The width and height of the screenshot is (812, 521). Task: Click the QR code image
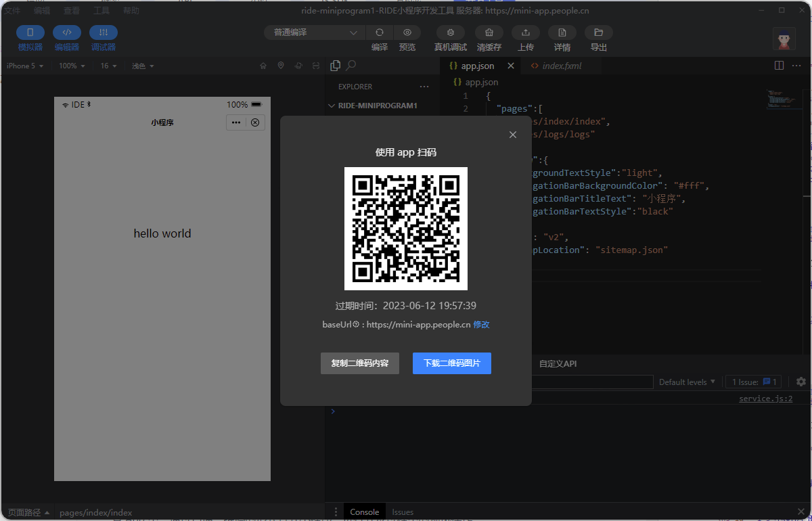pos(406,229)
